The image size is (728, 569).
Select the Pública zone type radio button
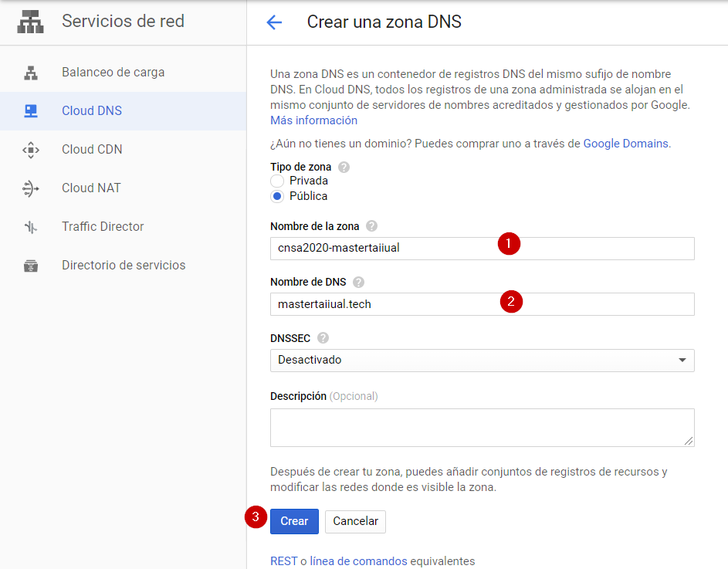277,196
